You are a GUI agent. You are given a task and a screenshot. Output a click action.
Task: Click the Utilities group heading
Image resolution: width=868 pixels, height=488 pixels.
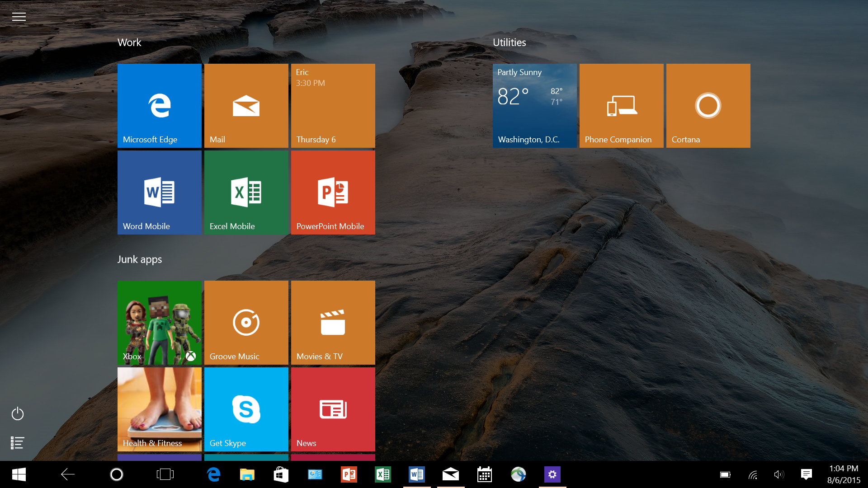pyautogui.click(x=509, y=42)
